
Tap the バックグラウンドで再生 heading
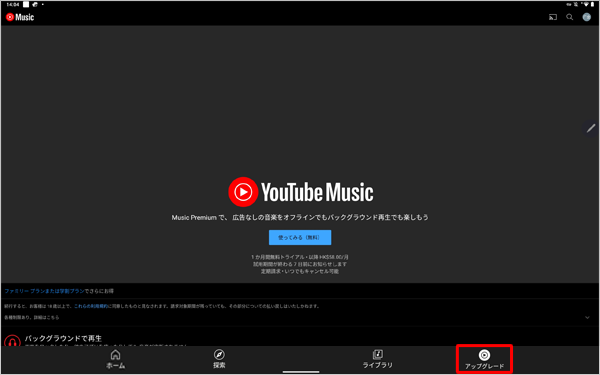pyautogui.click(x=63, y=339)
